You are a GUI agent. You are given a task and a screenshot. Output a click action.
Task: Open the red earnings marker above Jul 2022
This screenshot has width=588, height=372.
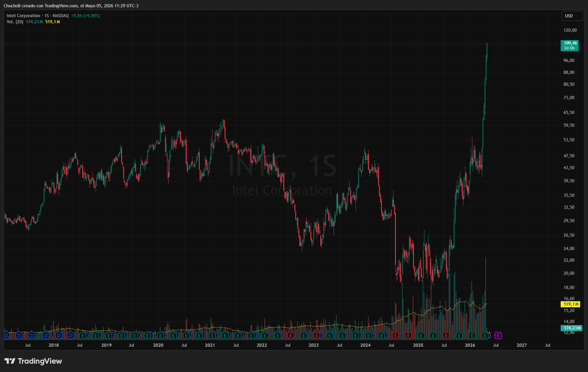(291, 336)
